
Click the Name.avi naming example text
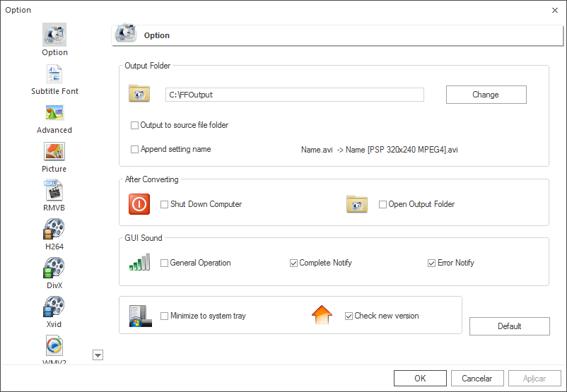(380, 150)
